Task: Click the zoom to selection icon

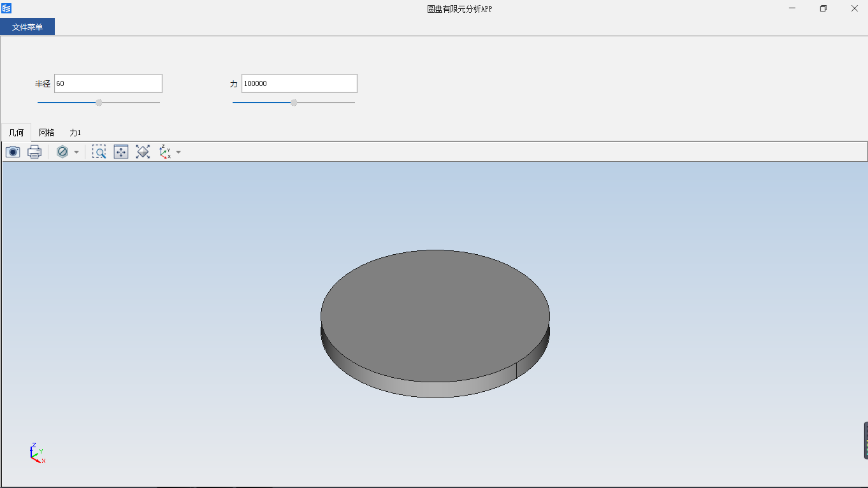Action: click(x=143, y=152)
